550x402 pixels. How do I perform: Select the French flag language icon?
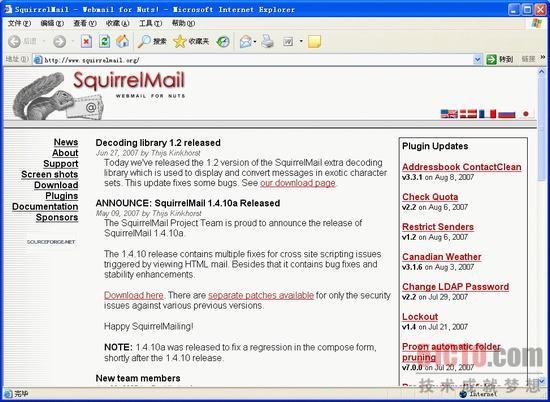coord(488,114)
